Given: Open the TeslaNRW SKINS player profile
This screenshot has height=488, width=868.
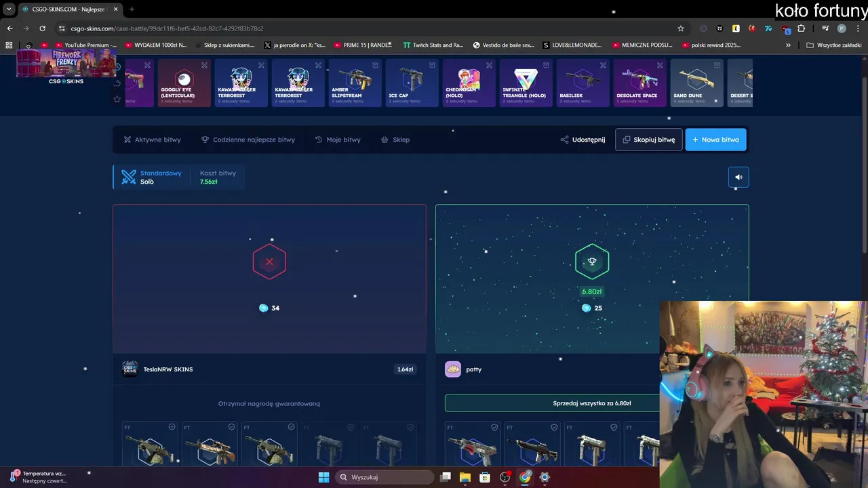Looking at the screenshot, I should [157, 369].
